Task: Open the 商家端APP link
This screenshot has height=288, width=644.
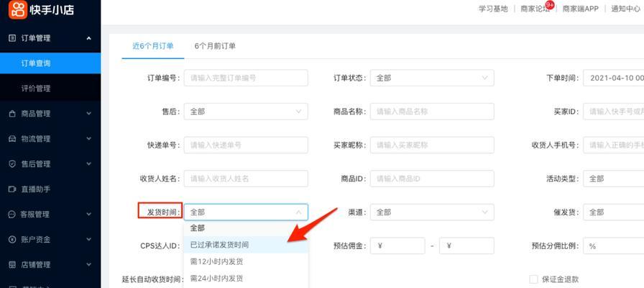Action: click(580, 9)
